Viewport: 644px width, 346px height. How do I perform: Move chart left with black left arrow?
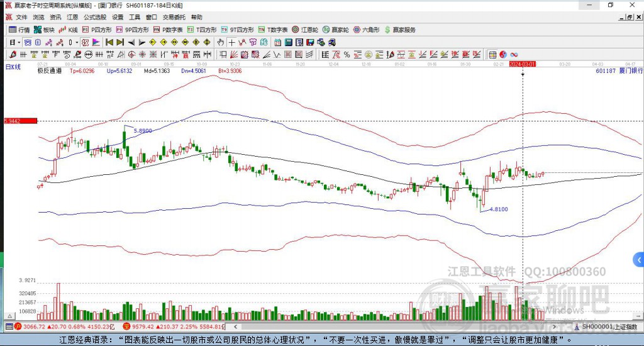tap(131, 42)
